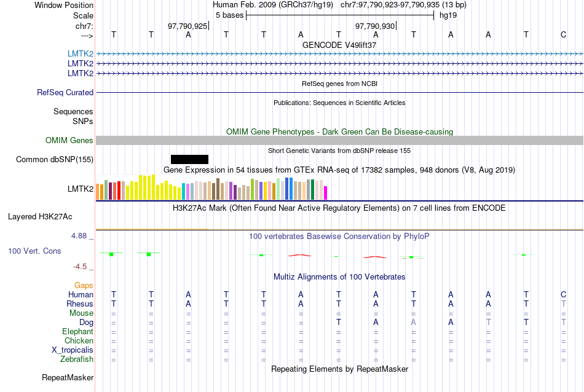Click the C base in the Human alignment row
584x392 pixels.
click(x=563, y=294)
